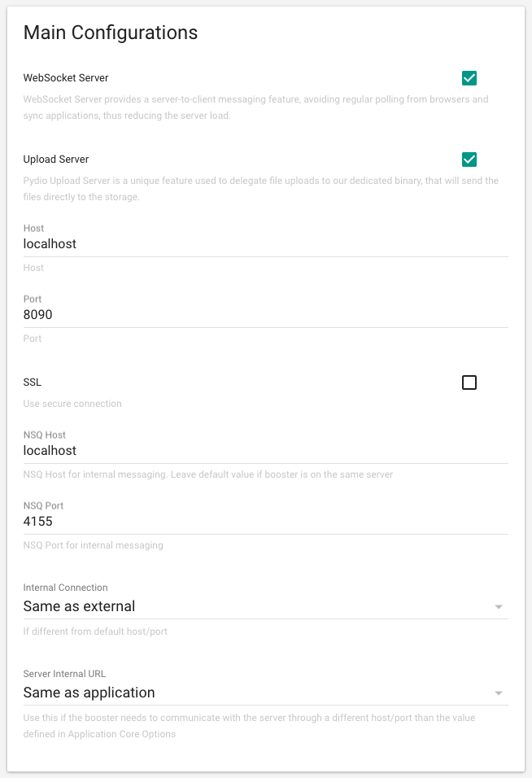The image size is (532, 778).
Task: Click the NSQ Host help description
Action: coord(208,474)
